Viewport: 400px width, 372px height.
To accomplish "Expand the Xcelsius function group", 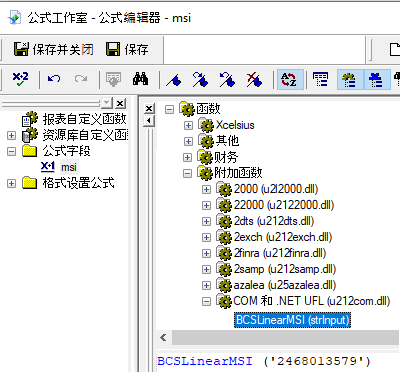I will click(188, 125).
